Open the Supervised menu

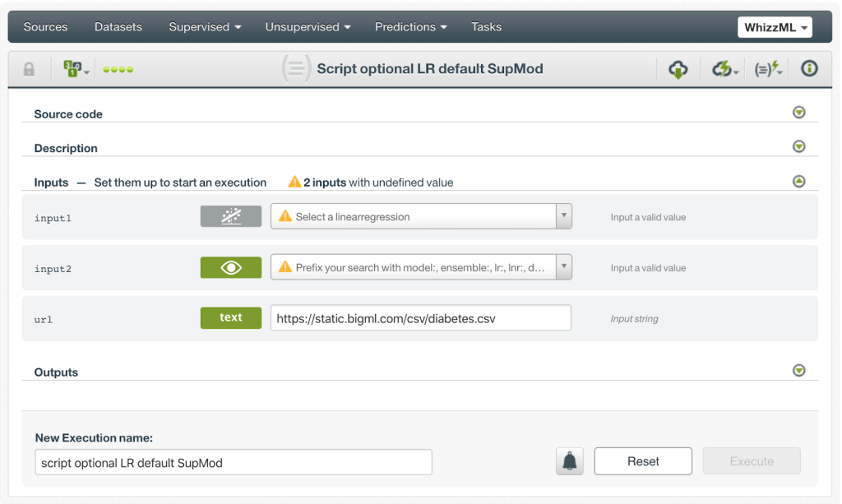click(x=204, y=26)
